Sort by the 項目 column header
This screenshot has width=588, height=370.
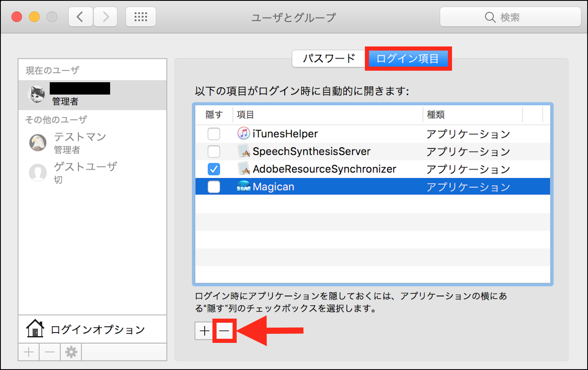tap(328, 115)
